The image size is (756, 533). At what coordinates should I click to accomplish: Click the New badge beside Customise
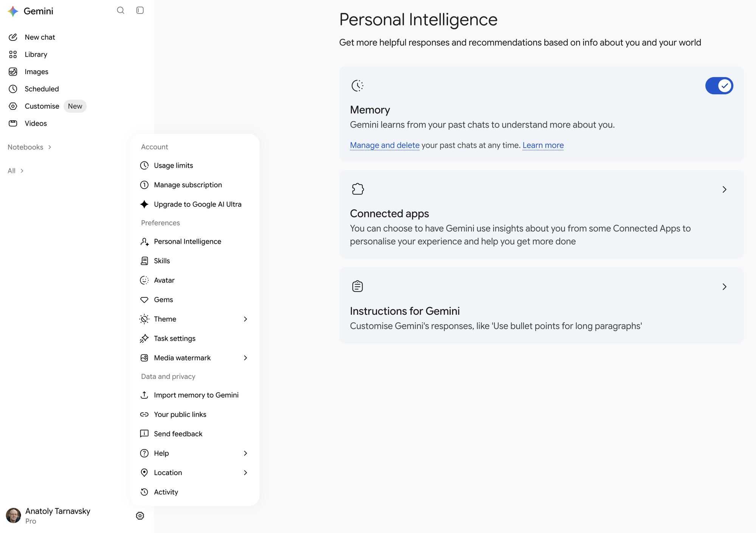coord(75,106)
